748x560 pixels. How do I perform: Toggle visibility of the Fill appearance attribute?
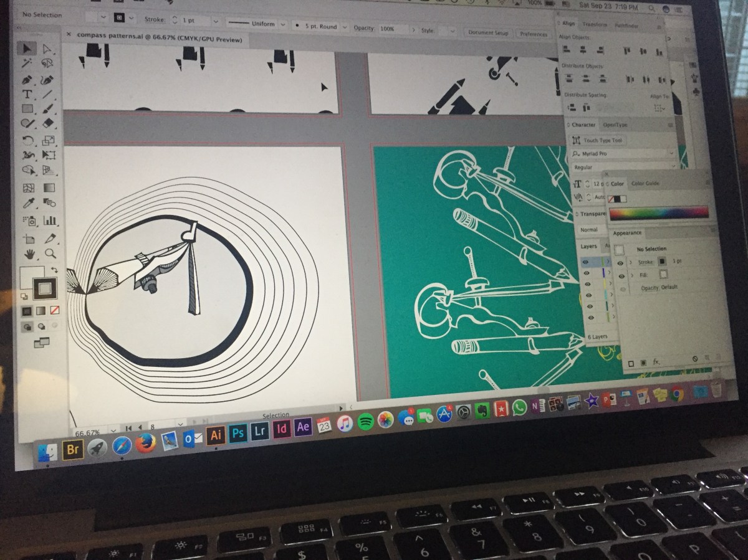[621, 275]
